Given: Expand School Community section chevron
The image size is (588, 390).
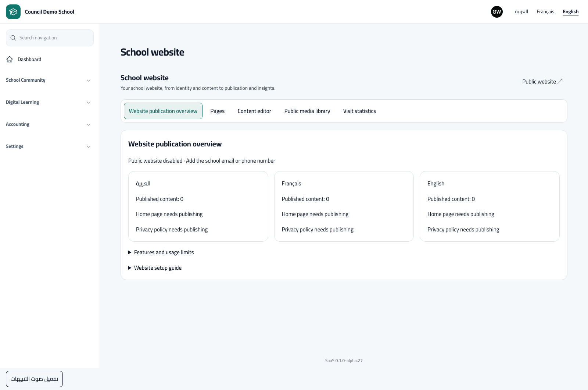Looking at the screenshot, I should coord(89,80).
